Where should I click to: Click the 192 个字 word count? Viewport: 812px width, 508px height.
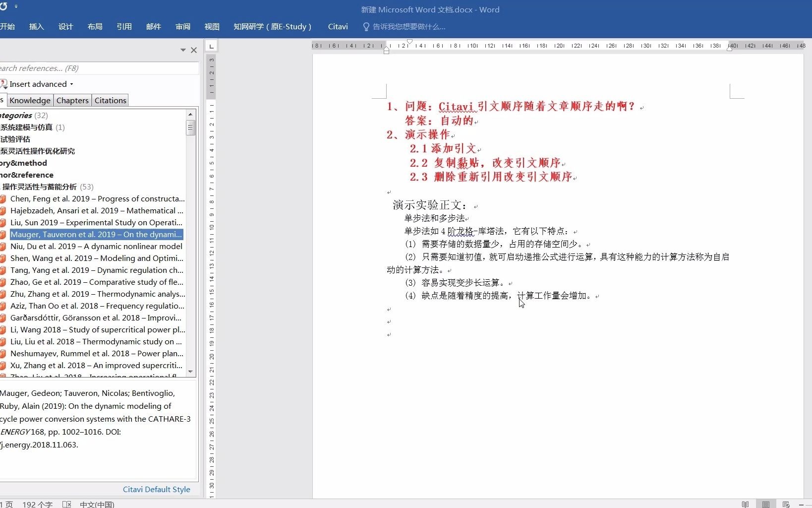(38, 504)
